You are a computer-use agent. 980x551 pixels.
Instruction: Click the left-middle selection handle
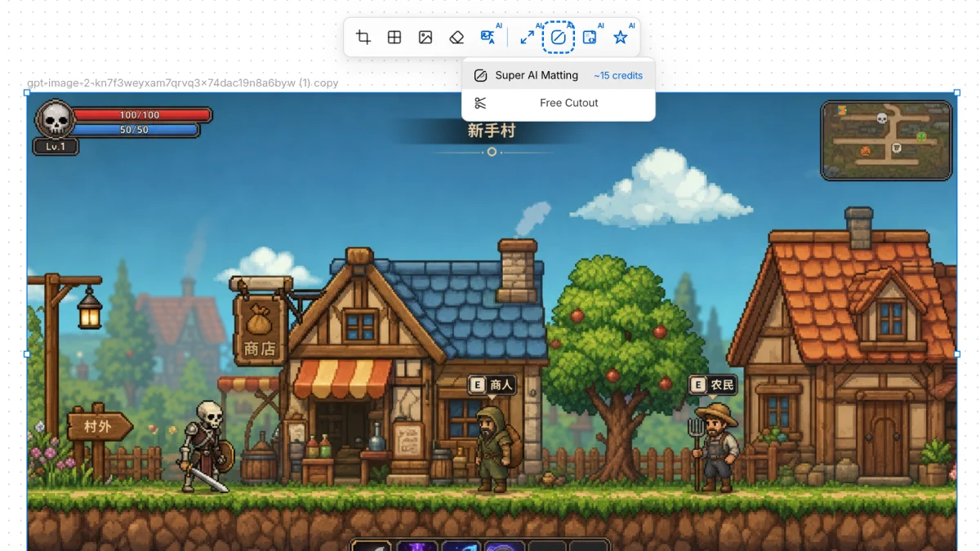[x=27, y=354]
